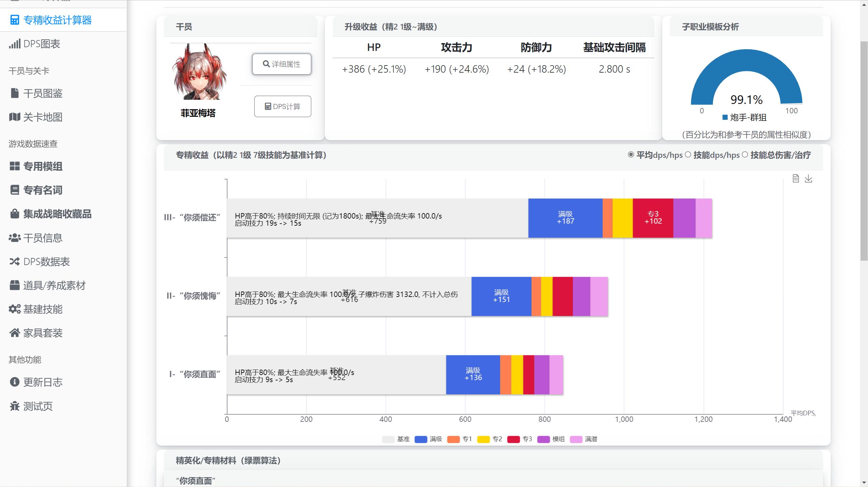Click the 菲亚梅塔 operator name
The width and height of the screenshot is (868, 487).
point(198,113)
